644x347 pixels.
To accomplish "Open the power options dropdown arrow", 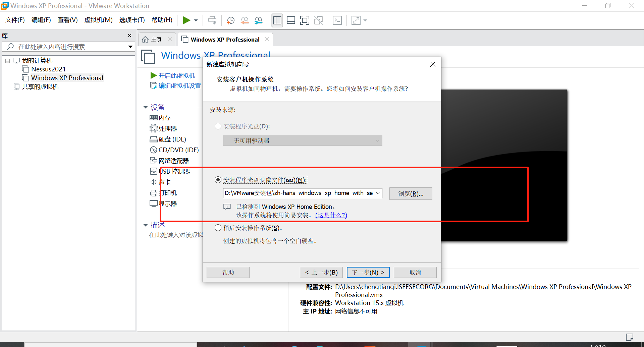I will click(196, 20).
